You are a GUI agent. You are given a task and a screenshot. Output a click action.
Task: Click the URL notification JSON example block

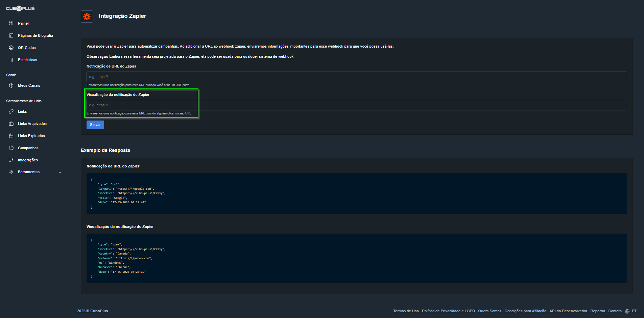click(357, 193)
